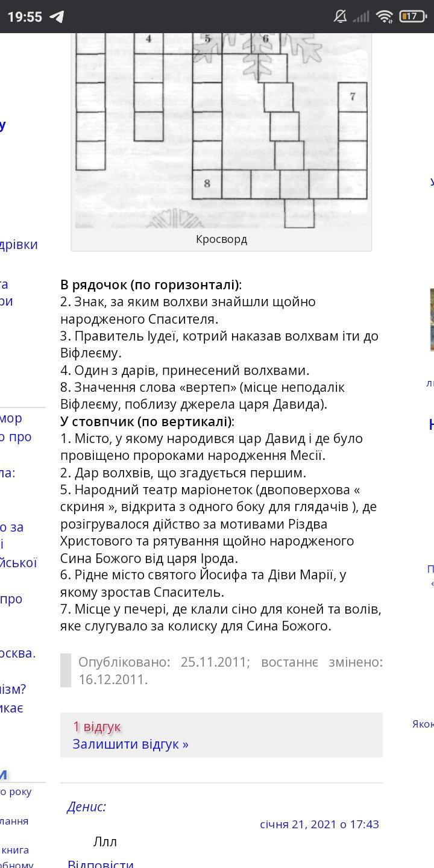The height and width of the screenshot is (868, 434).
Task: Tap the Wi-Fi signal icon
Action: [384, 17]
